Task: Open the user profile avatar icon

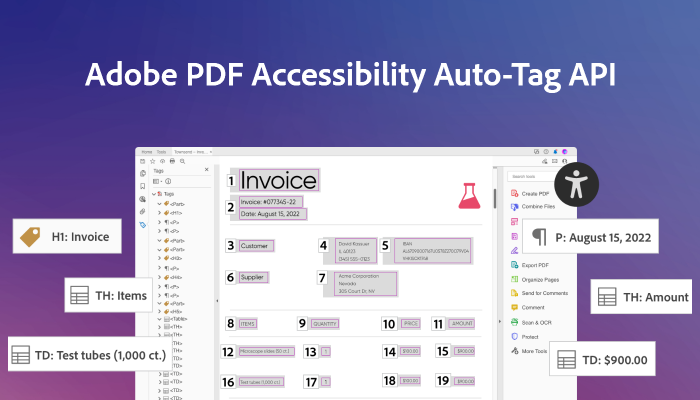Action: 565,152
